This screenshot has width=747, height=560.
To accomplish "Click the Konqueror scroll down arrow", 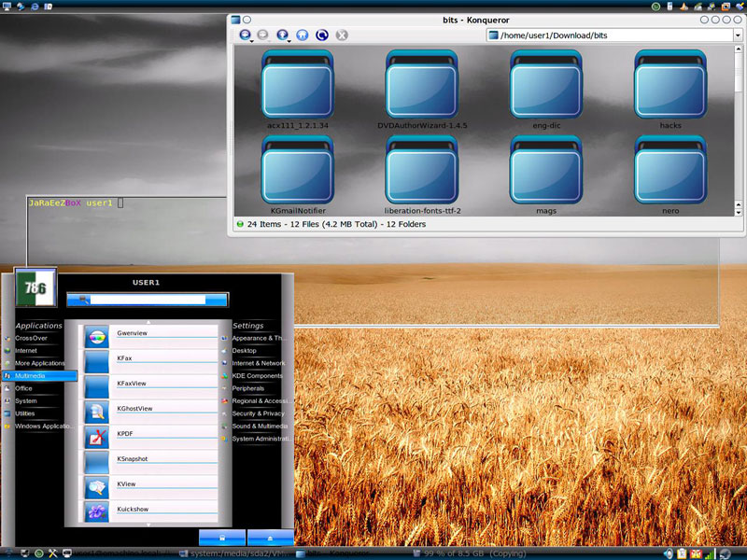I will pos(739,212).
